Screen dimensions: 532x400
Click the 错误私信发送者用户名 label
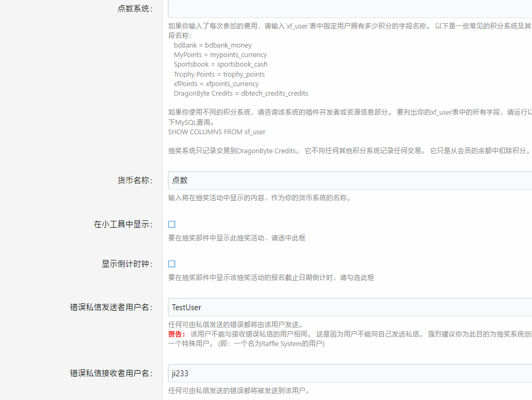click(111, 308)
